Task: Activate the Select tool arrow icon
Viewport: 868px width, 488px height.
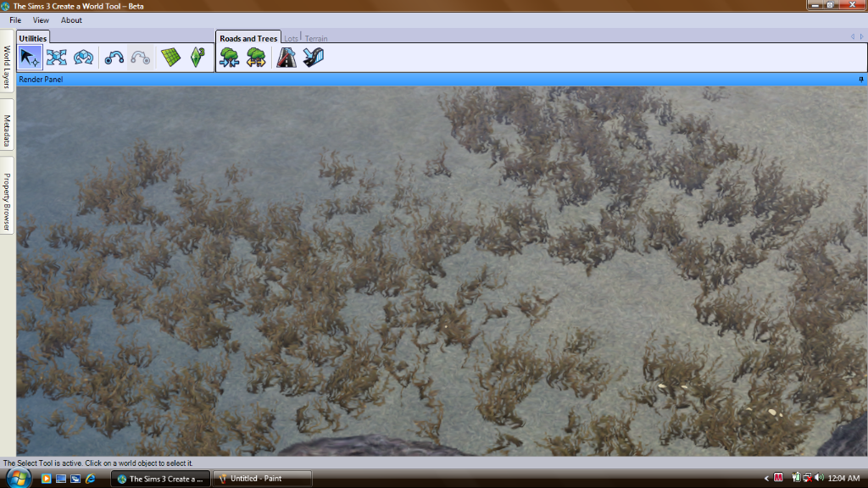Action: point(30,58)
